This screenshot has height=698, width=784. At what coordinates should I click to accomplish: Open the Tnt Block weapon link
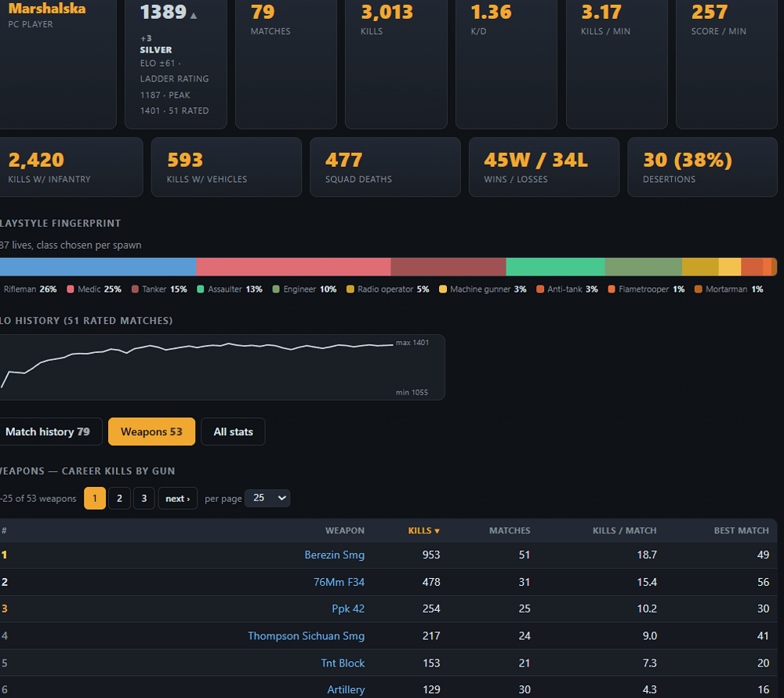[343, 663]
